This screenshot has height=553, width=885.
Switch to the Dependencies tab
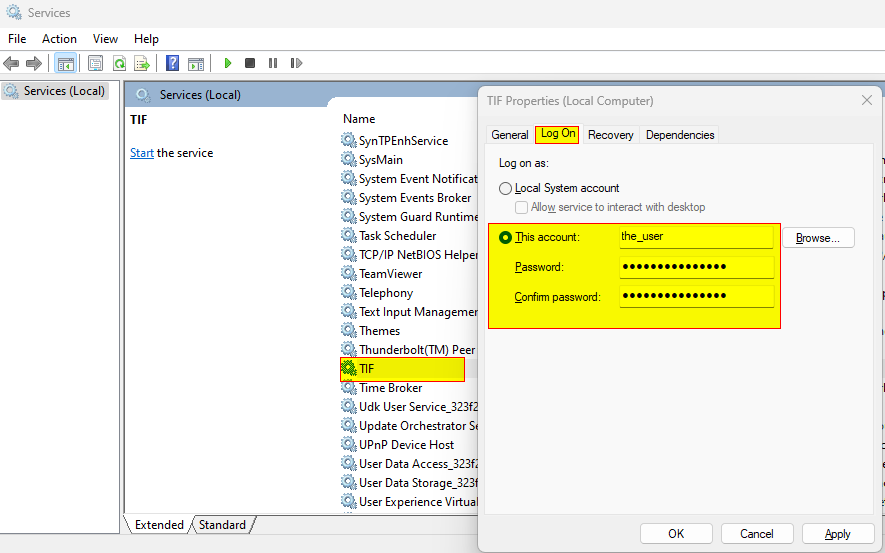pos(680,134)
